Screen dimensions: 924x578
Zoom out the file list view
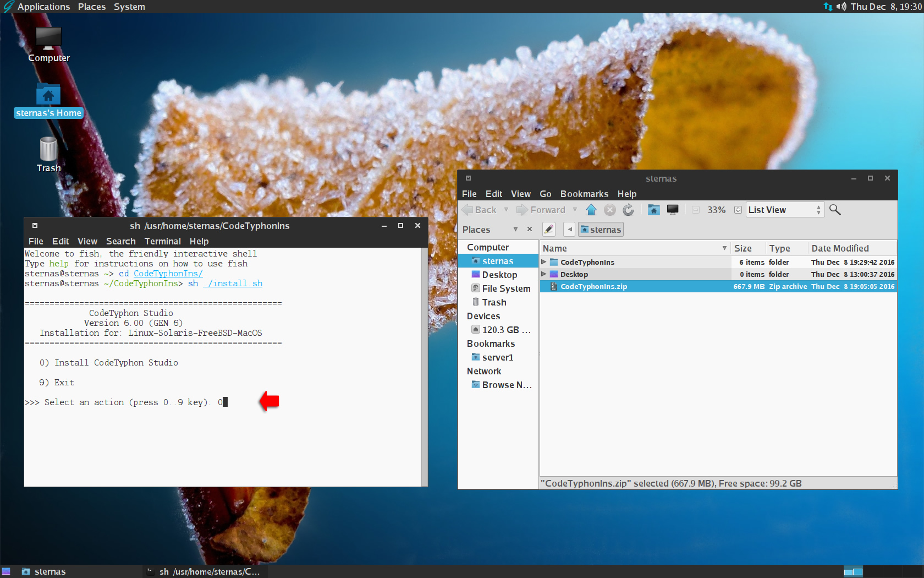tap(696, 210)
